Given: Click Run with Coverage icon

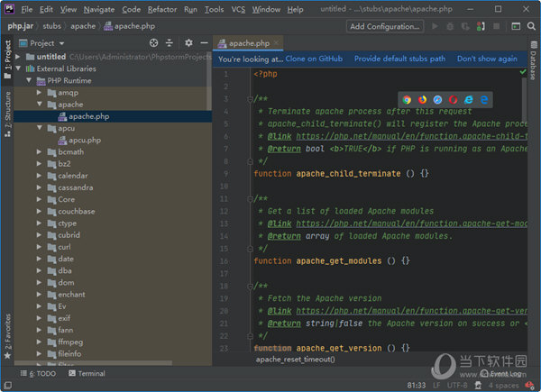Looking at the screenshot, I should (x=465, y=26).
